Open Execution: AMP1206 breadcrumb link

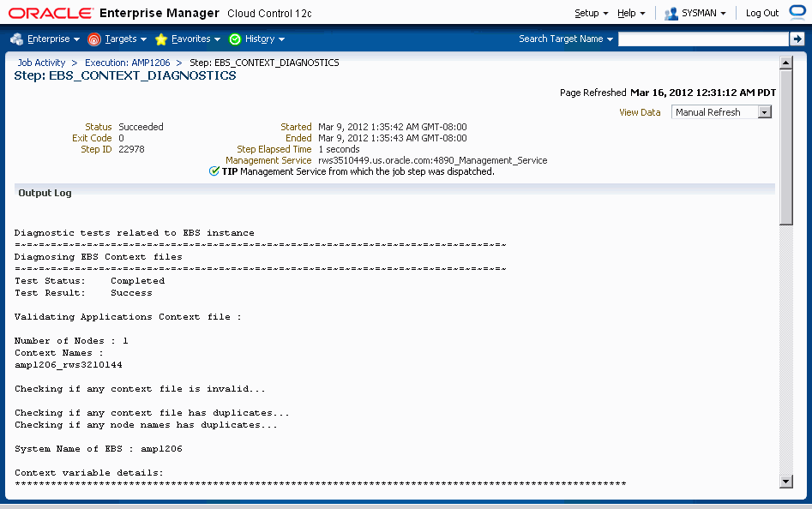(128, 63)
